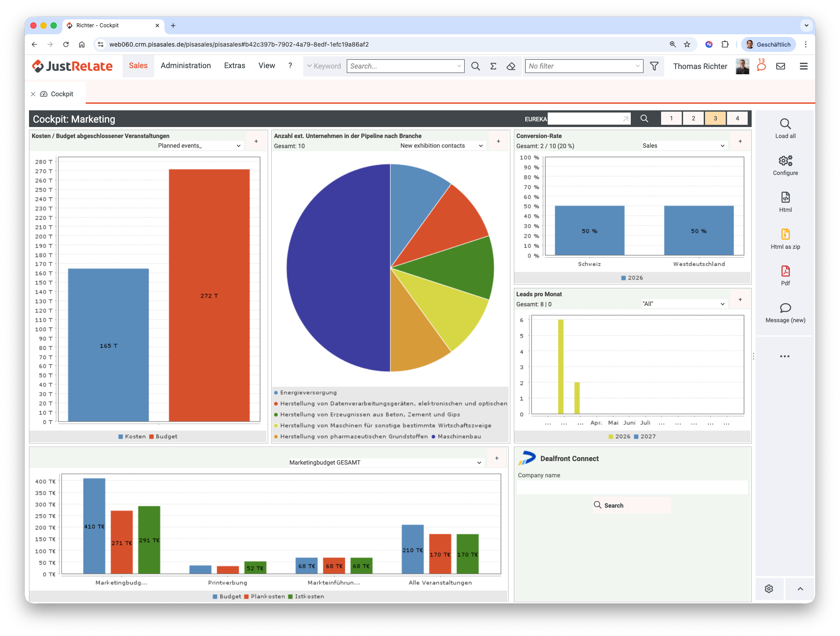
Task: Click the browser zoom magnifier icon
Action: click(673, 44)
